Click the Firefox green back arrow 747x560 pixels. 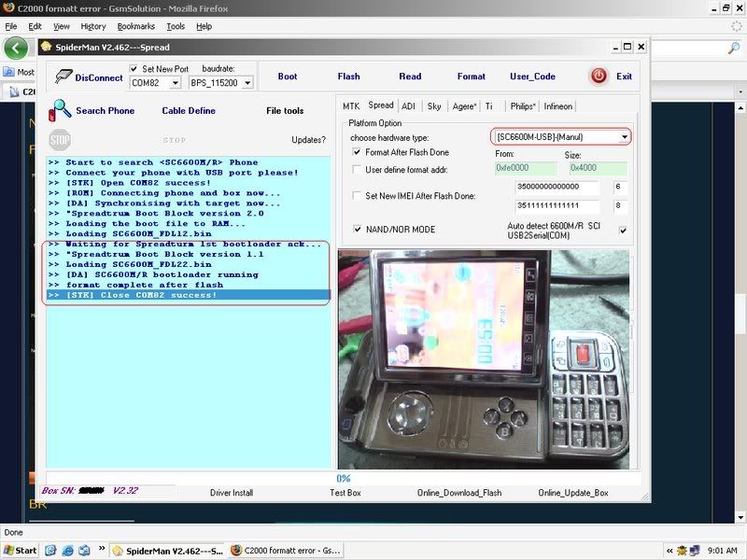(x=16, y=49)
